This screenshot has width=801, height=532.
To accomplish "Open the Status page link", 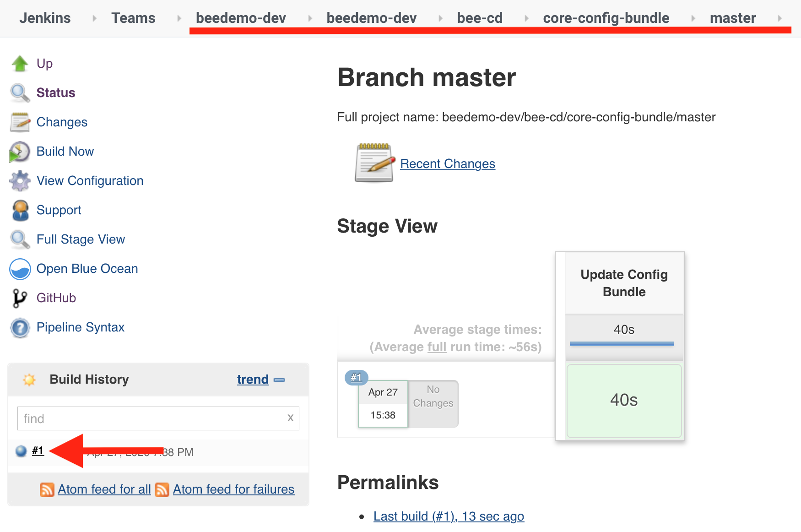I will coord(56,93).
